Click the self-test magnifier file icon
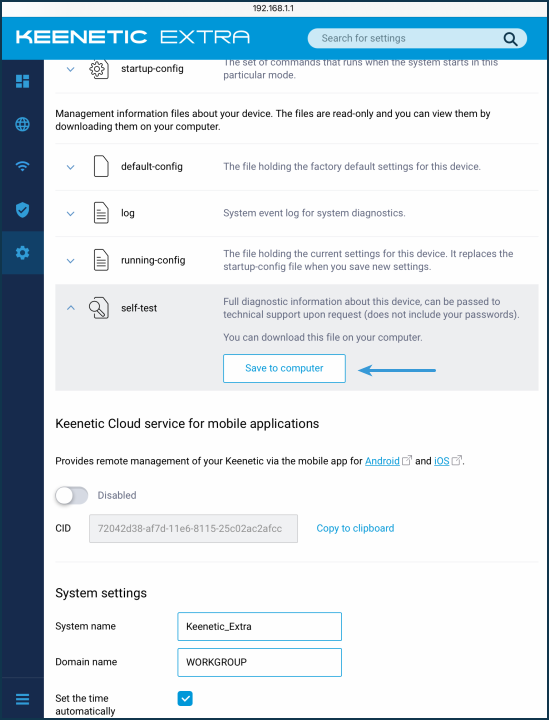This screenshot has width=549, height=720. (99, 308)
